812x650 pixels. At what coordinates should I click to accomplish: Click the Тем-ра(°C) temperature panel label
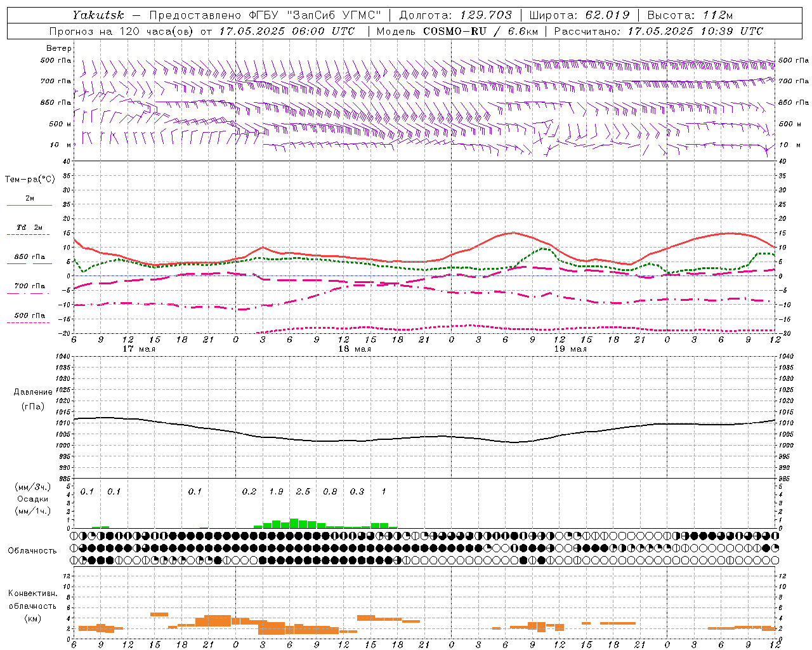pos(30,180)
